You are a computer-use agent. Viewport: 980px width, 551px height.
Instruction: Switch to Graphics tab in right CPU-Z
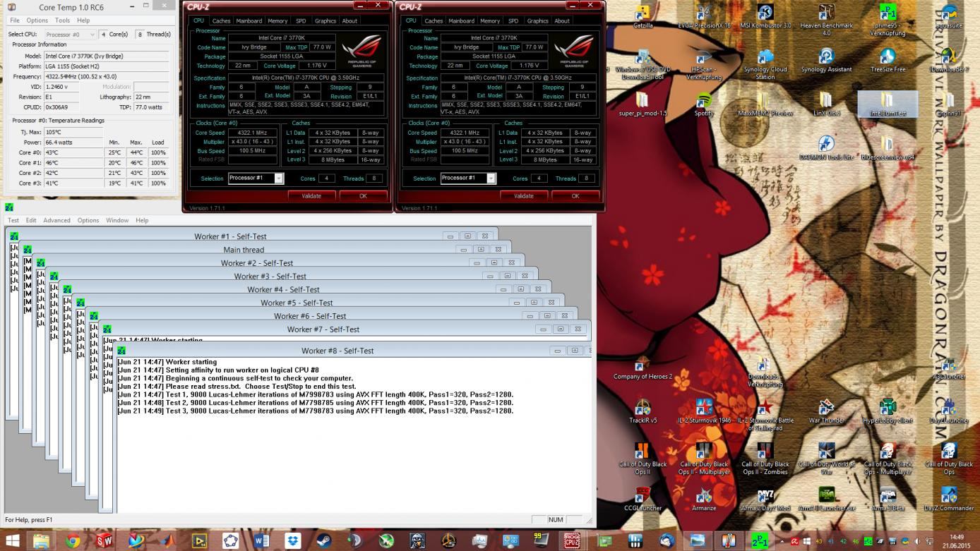pos(538,20)
